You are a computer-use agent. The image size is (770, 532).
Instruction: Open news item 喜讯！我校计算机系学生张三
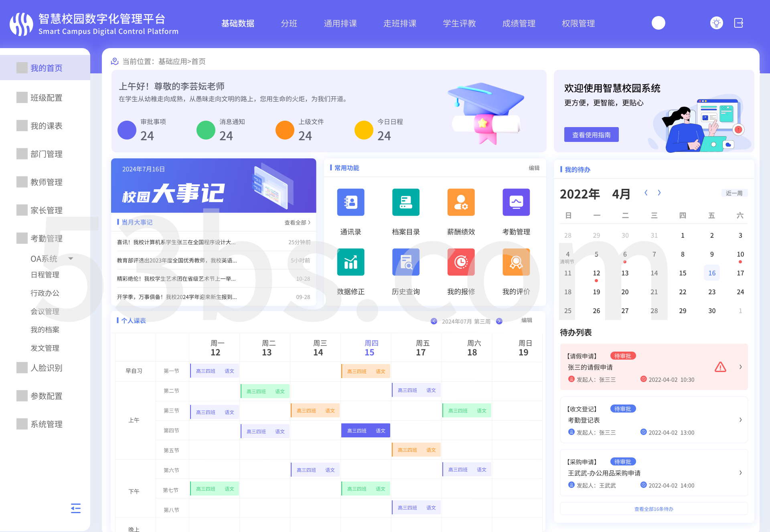176,242
